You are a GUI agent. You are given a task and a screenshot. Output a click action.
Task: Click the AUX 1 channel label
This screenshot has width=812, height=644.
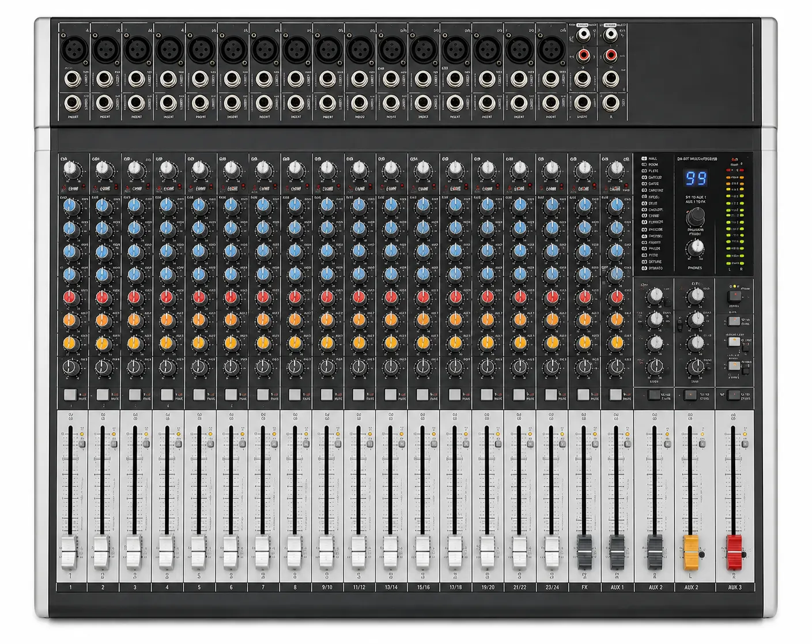(x=617, y=587)
